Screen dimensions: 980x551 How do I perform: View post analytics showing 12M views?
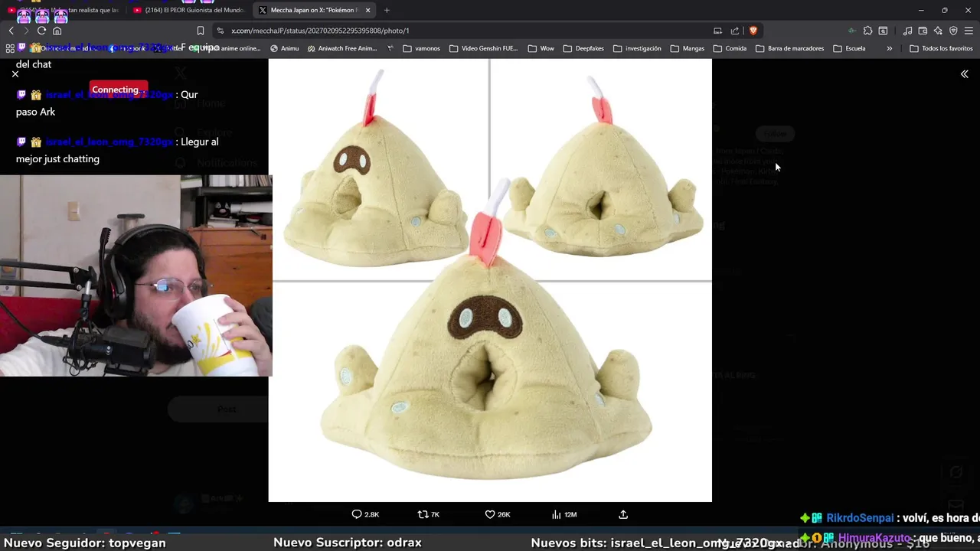(x=564, y=514)
